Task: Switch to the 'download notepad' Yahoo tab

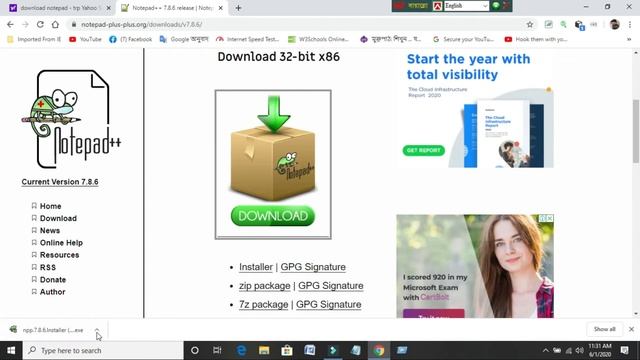Action: 59,8
